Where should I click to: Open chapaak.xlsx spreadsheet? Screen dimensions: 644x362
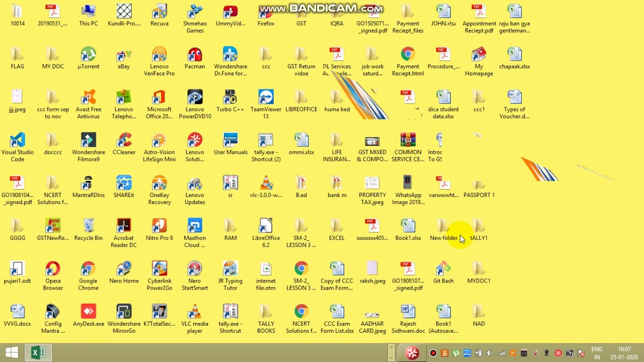coord(514,58)
